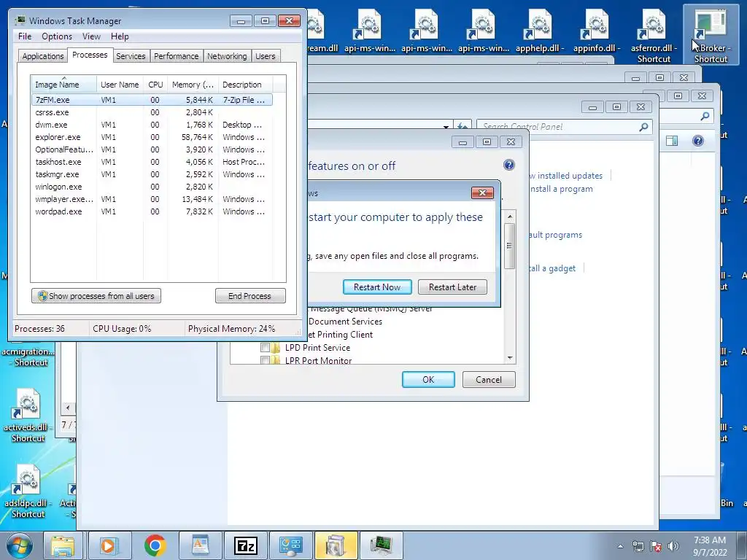Image resolution: width=747 pixels, height=560 pixels.
Task: Open the install a gadget link
Action: click(x=551, y=268)
